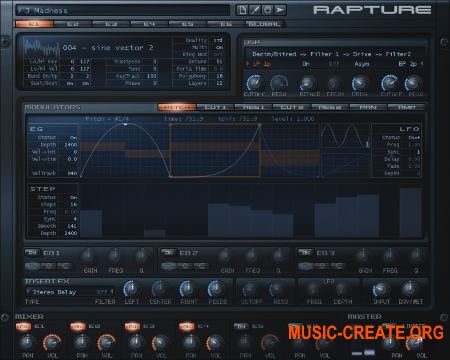Open the BP 2p filter 2 type selector
450x360 pixels.
(x=408, y=64)
